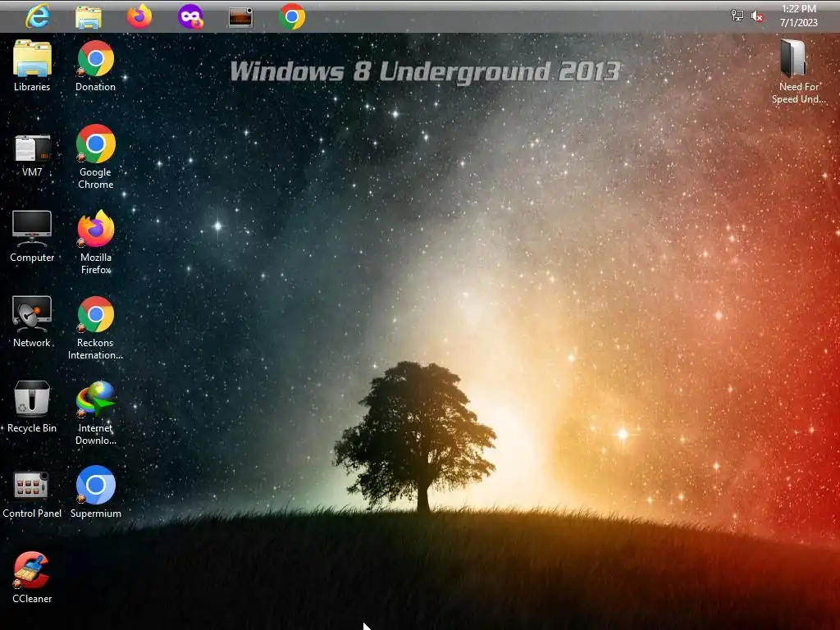This screenshot has height=630, width=840.
Task: Select the Recycle Bin icon
Action: (32, 407)
